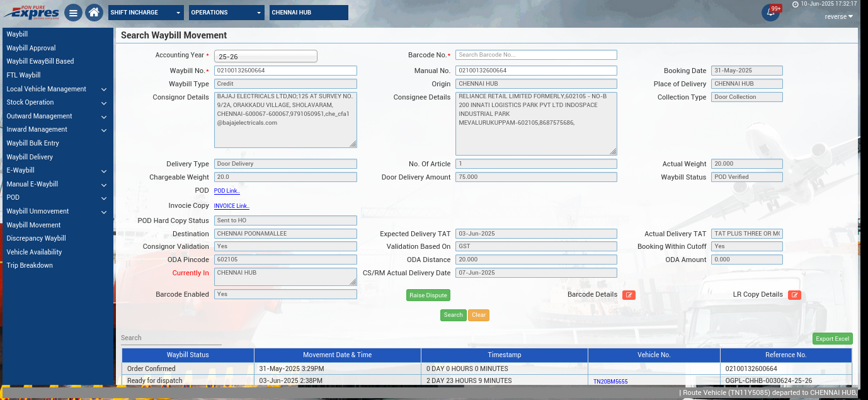Select the Trip Breakdown menu item
Screen dimensions: 868x400
click(x=30, y=265)
